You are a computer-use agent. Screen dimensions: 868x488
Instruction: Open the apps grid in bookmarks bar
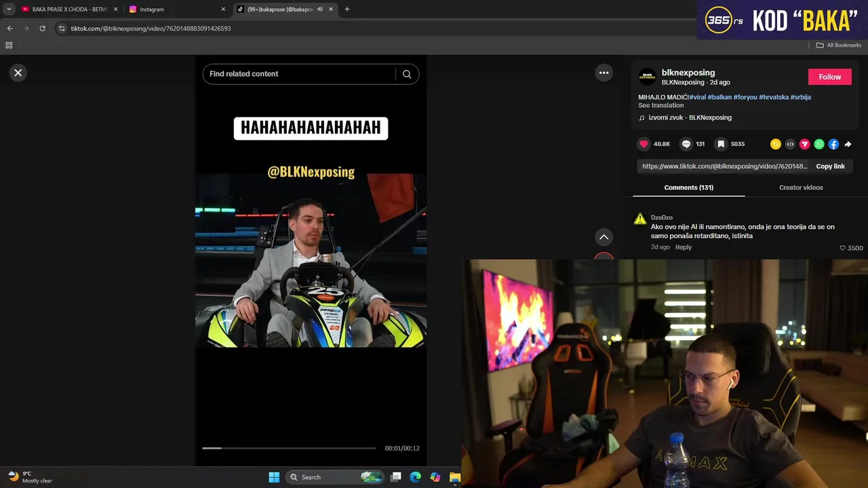tap(9, 45)
